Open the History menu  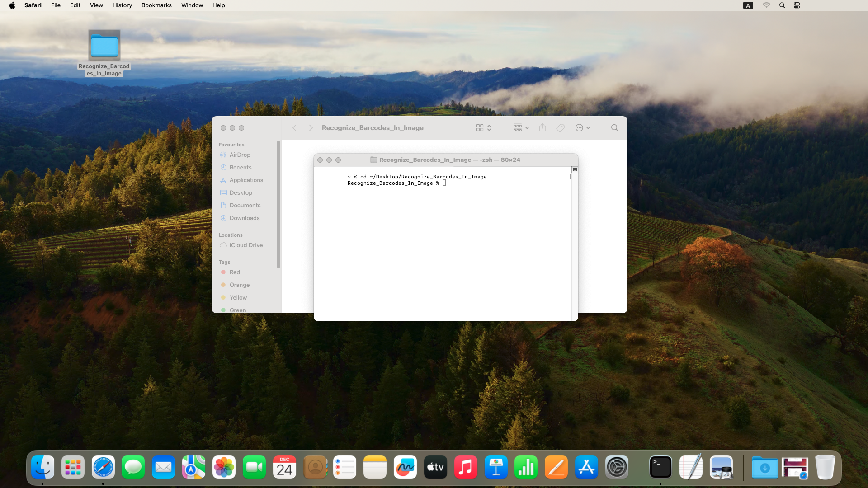tap(122, 5)
